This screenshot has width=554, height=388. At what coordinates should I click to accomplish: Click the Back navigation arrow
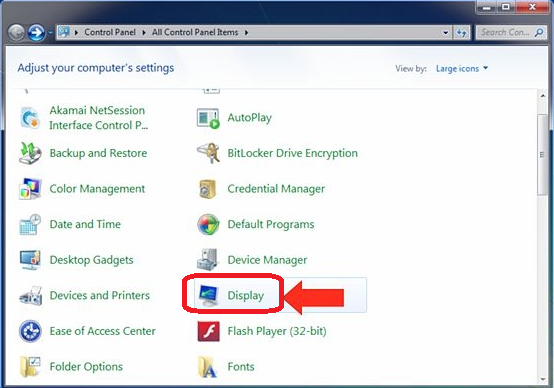click(16, 33)
